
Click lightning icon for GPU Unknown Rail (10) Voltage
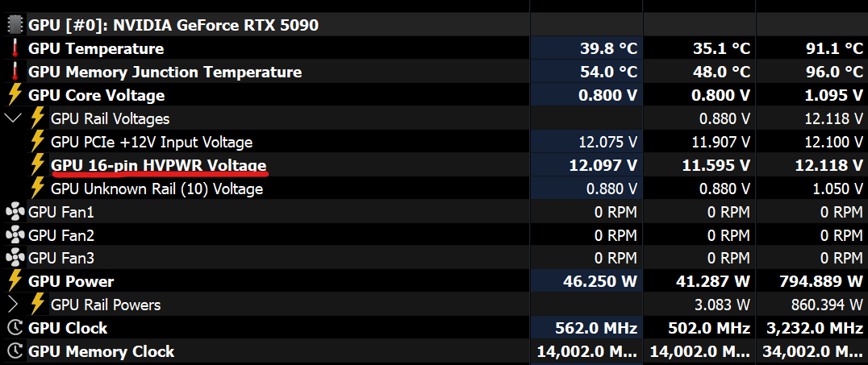tap(37, 189)
